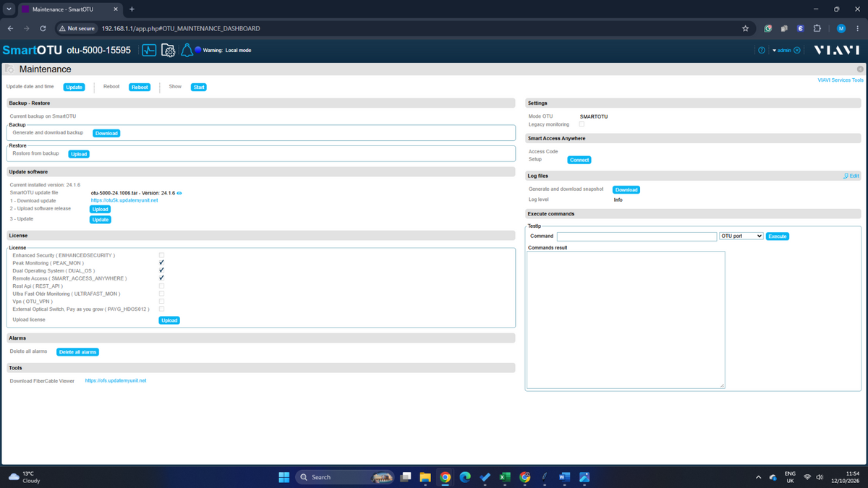Open the browser tab search dropdown arrow
This screenshot has width=868, height=488.
point(9,9)
